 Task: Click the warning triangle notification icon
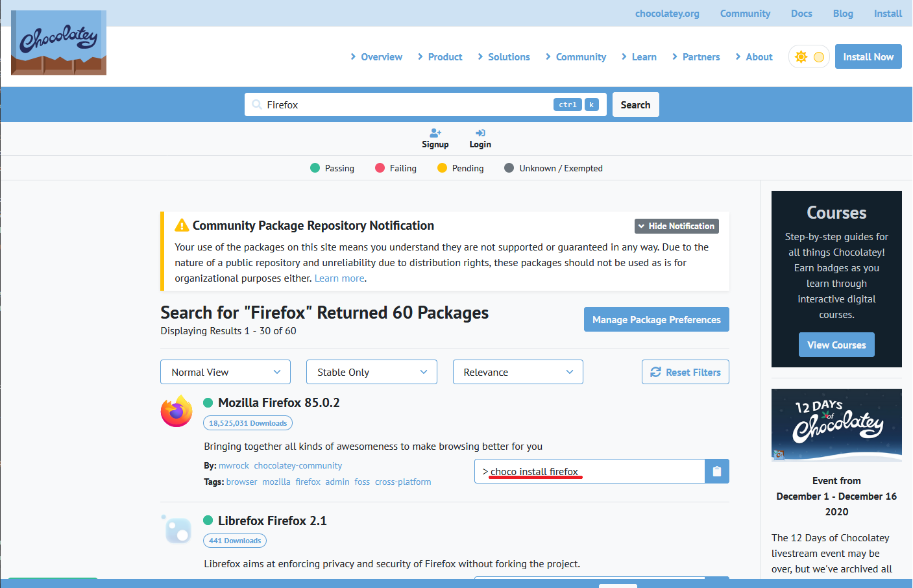coord(182,225)
